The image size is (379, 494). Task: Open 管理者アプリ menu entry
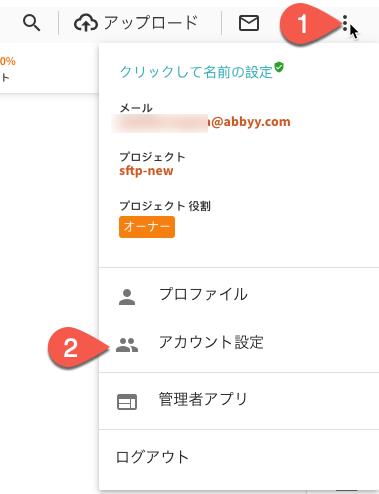pyautogui.click(x=203, y=399)
